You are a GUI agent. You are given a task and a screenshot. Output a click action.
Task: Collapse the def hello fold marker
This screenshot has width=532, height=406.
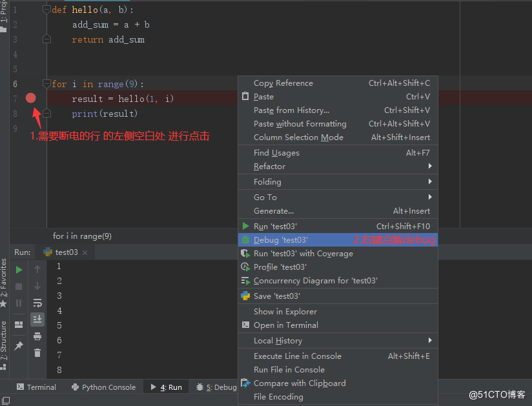tap(47, 10)
